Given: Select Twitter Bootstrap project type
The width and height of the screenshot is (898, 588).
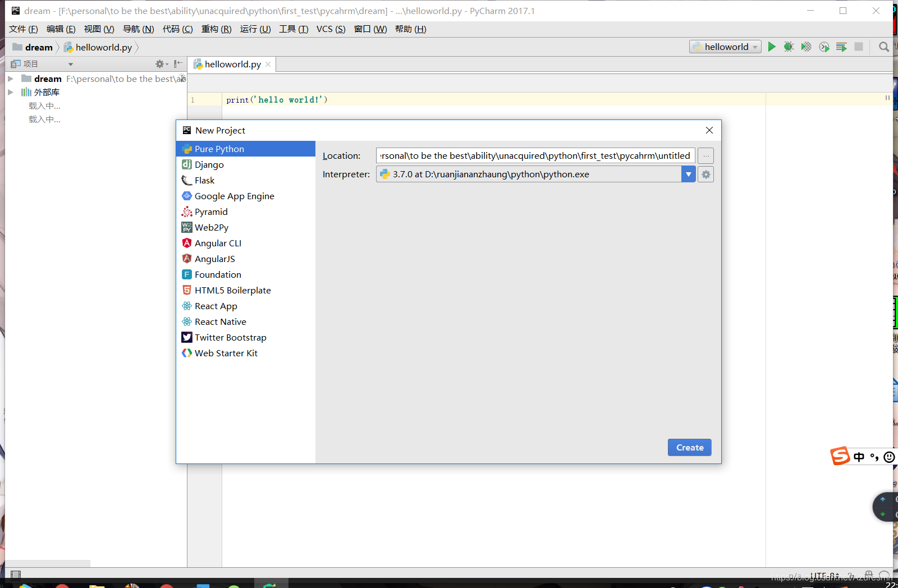Looking at the screenshot, I should coord(246,337).
